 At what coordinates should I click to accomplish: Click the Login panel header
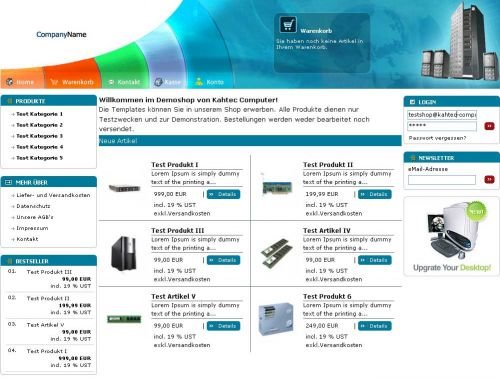coord(452,102)
